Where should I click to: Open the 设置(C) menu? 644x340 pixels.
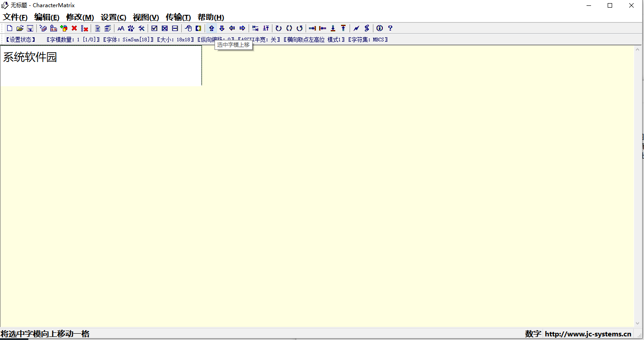pos(114,18)
